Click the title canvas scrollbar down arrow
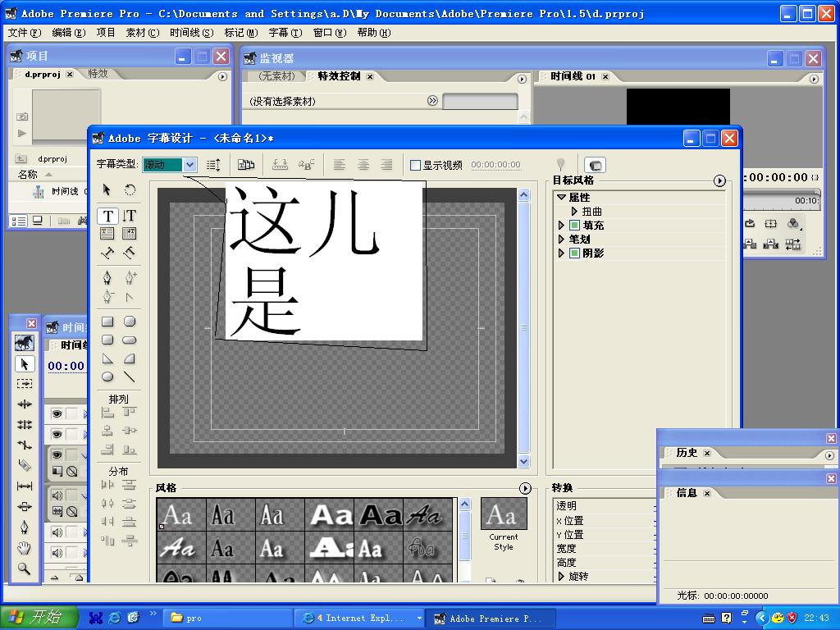 pyautogui.click(x=524, y=461)
